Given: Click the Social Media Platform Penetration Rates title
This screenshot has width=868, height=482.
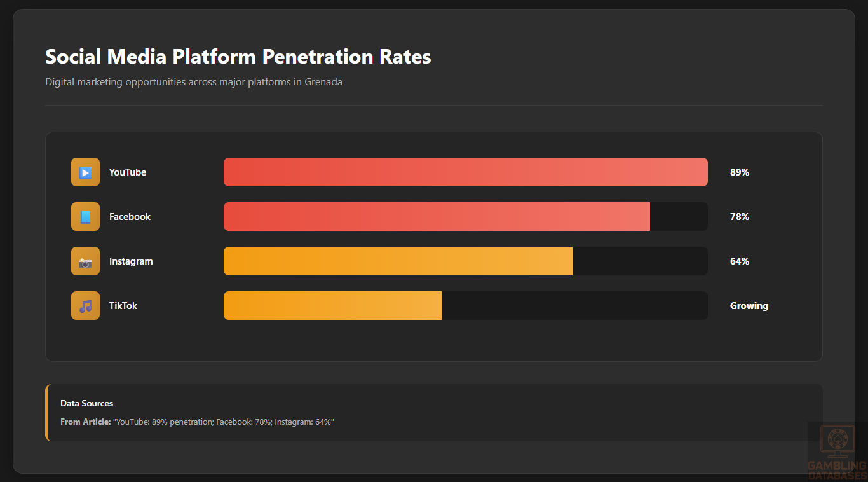Looking at the screenshot, I should tap(238, 57).
